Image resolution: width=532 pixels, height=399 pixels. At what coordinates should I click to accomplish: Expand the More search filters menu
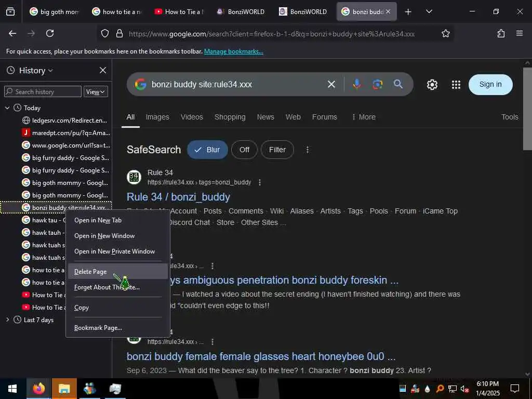(363, 117)
